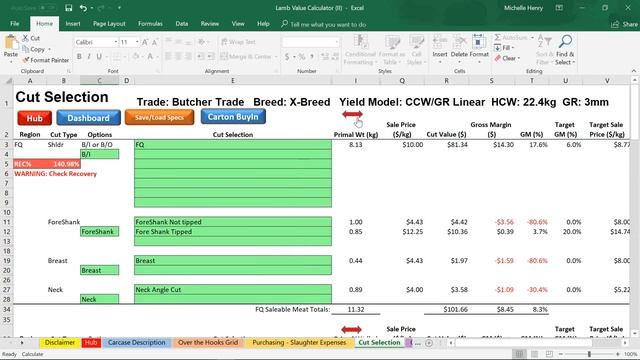Open the B/I option dropdown cell
This screenshot has width=640, height=360.
100,154
